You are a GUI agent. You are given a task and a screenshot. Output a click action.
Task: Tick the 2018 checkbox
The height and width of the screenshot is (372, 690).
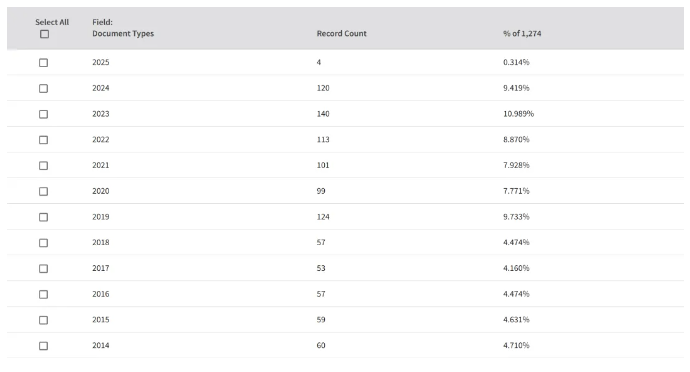(x=43, y=243)
